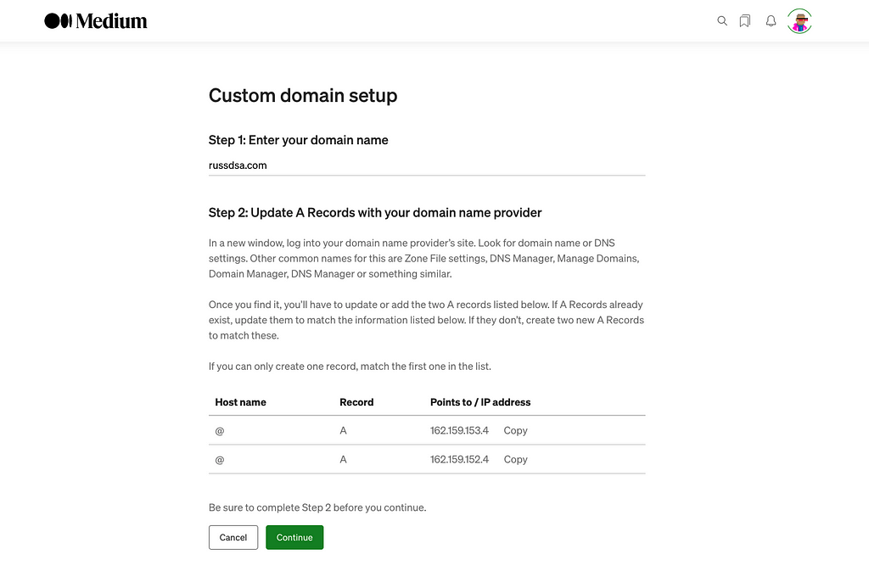Click the Step 2 heading text
Viewport: 869px width, 588px height.
(375, 213)
